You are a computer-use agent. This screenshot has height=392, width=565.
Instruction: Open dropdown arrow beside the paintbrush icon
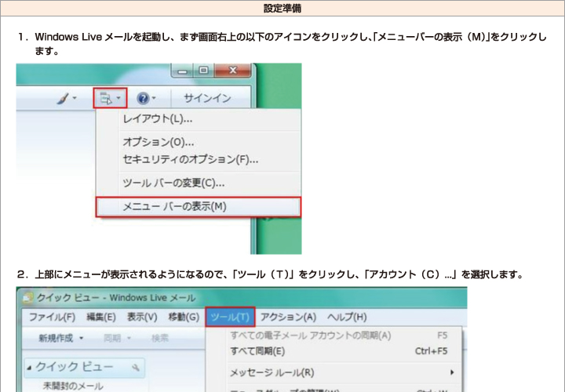coord(75,97)
